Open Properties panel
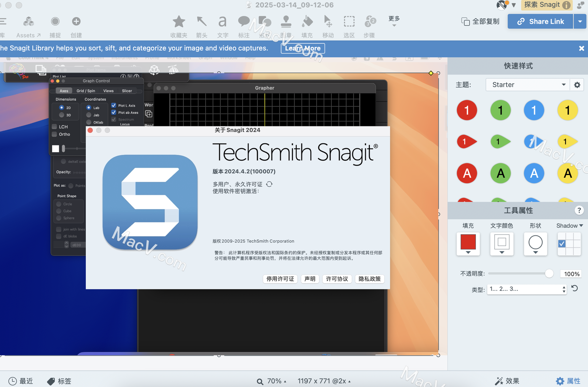The image size is (588, 387). click(x=568, y=381)
